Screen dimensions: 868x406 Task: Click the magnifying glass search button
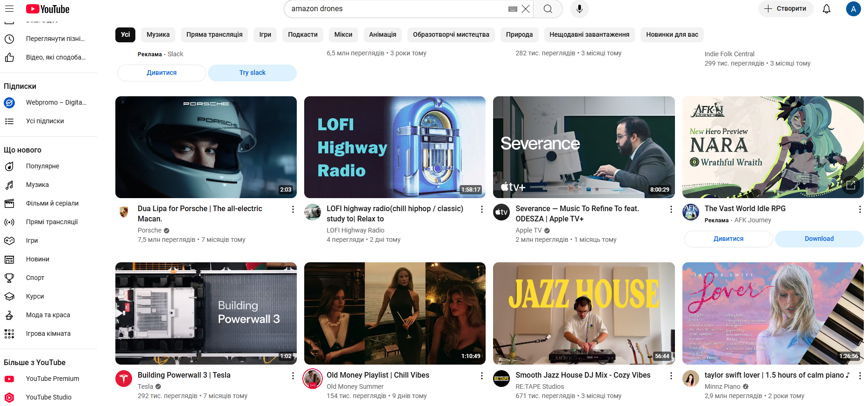548,9
